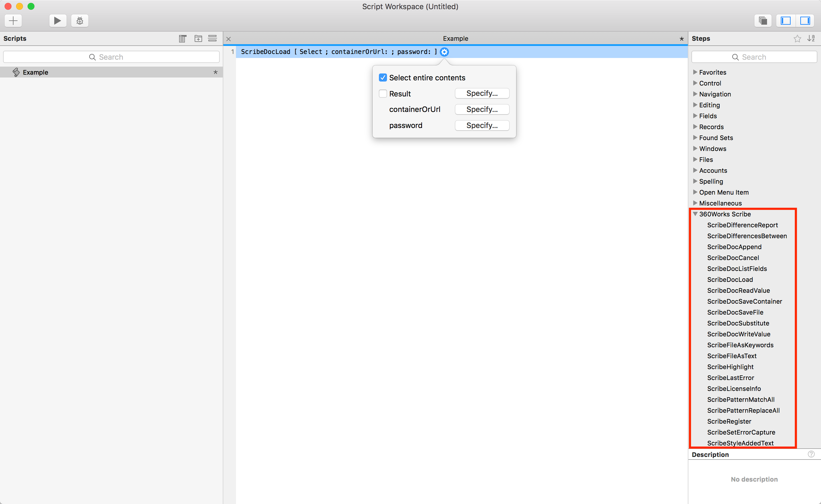Expand the Navigation category

(695, 94)
